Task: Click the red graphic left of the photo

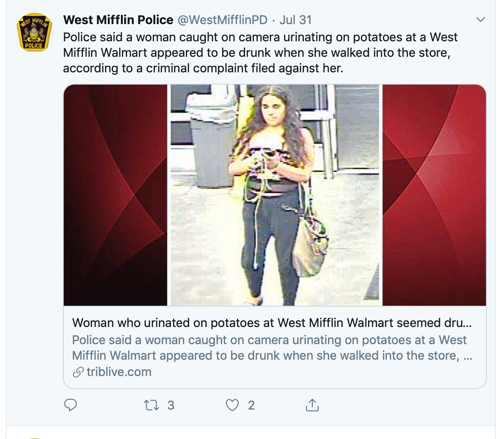Action: point(116,195)
